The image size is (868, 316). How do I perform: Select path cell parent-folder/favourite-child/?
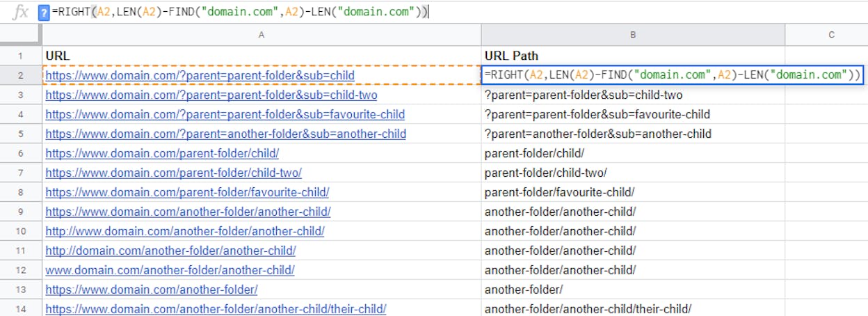[x=633, y=192]
